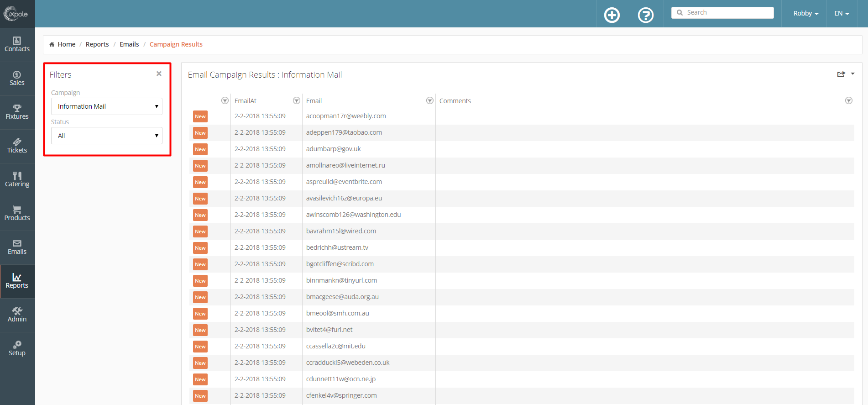
Task: Click New badge for bavrahm15l@wired.com
Action: (x=200, y=231)
